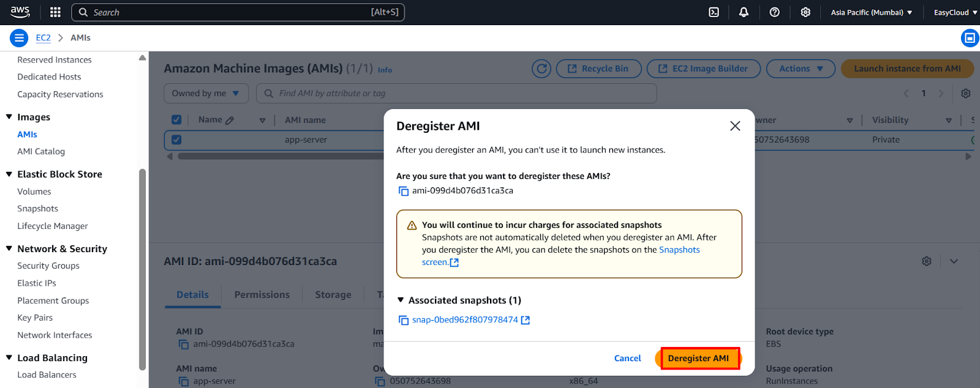
Task: Sort by Visibility column arrow
Action: [948, 121]
